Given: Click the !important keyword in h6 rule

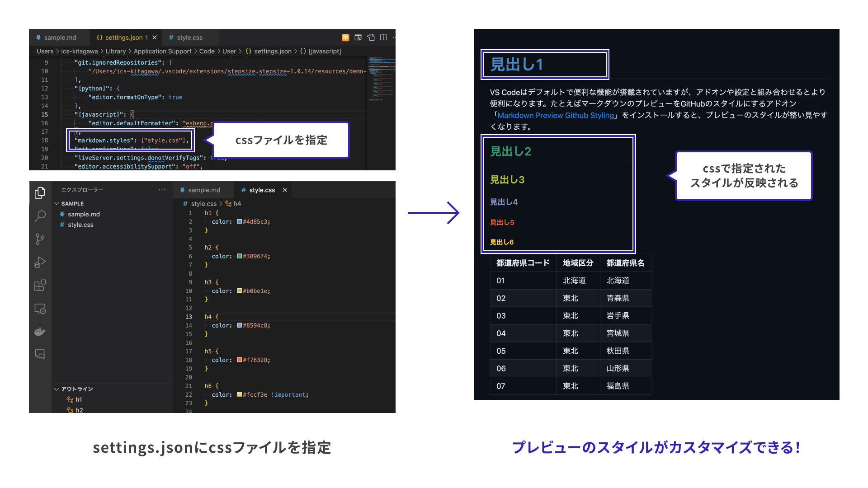Looking at the screenshot, I should (x=288, y=394).
